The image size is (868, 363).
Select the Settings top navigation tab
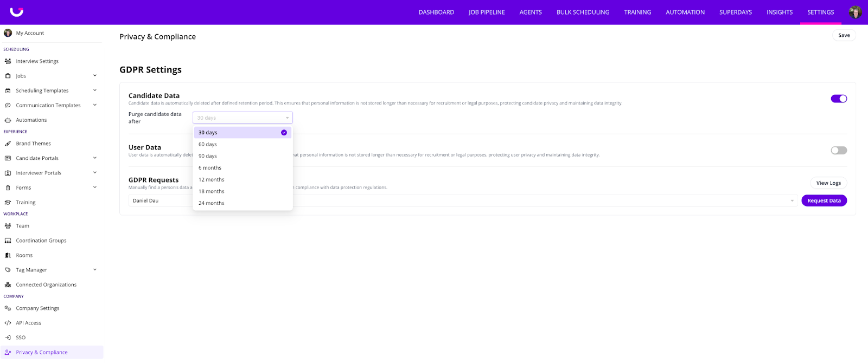(x=821, y=12)
